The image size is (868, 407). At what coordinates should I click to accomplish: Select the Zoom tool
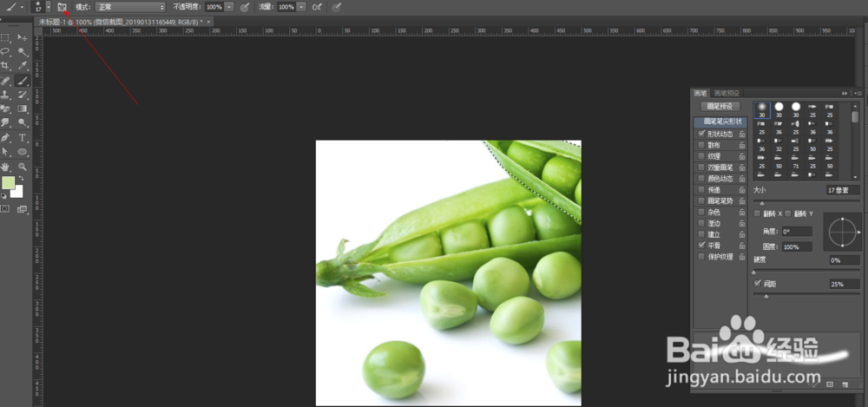click(x=23, y=166)
